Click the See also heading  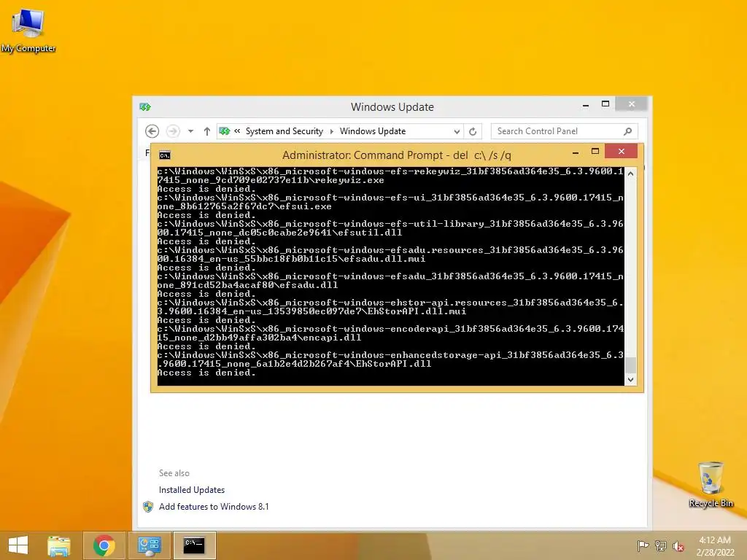pos(174,473)
